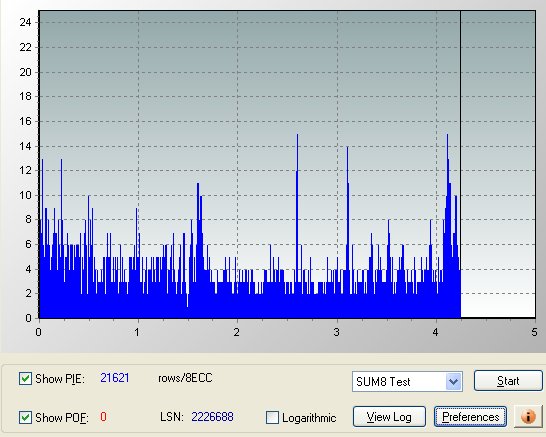Uncheck the Show POF checkbox
The image size is (546, 437).
(25, 417)
